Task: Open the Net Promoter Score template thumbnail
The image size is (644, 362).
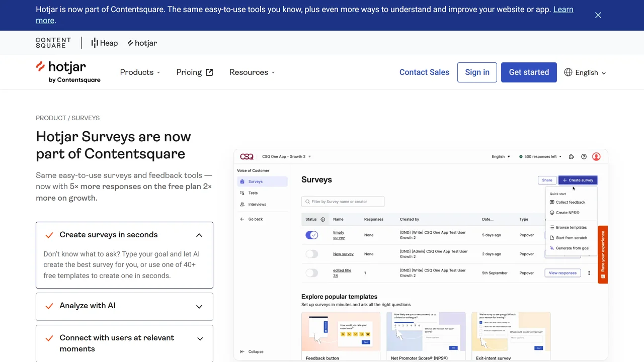Action: (x=426, y=331)
